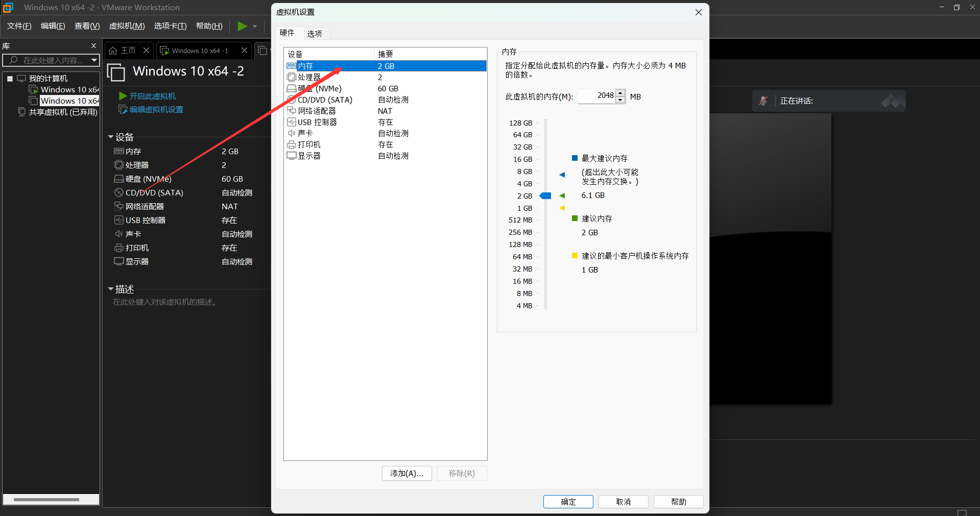Screen dimensions: 980x516
Task: Switch to the 硬件 tab in settings dialog
Action: pyautogui.click(x=287, y=33)
